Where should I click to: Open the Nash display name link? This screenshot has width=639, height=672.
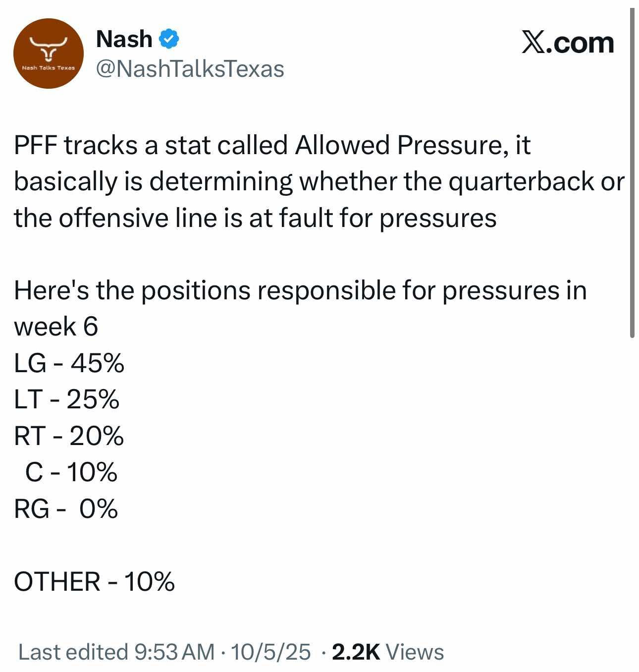click(124, 39)
